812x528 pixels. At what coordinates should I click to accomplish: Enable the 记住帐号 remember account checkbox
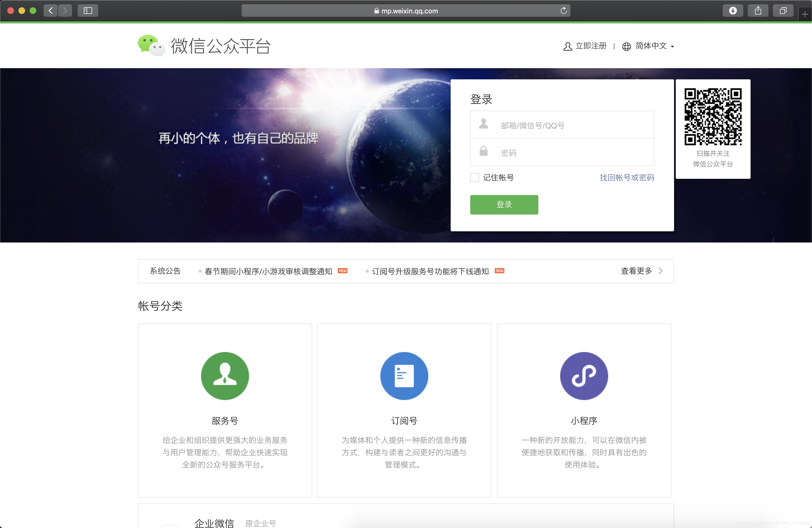[475, 177]
